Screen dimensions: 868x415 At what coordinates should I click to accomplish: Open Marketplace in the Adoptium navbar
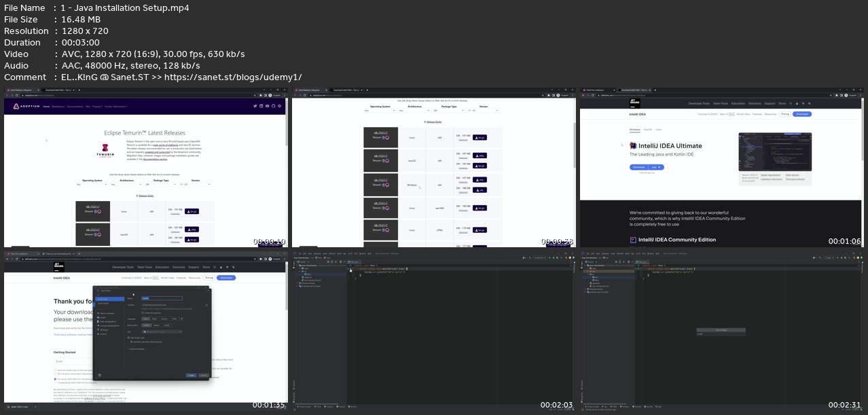(58, 107)
